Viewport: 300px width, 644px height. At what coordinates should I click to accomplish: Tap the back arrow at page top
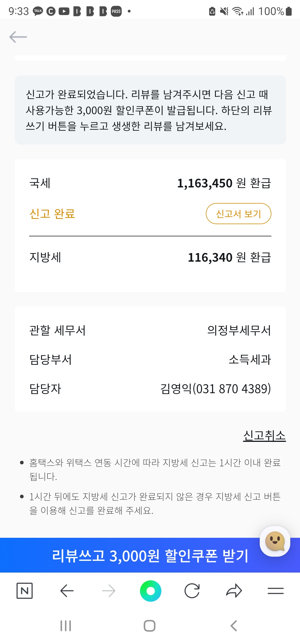click(x=18, y=37)
